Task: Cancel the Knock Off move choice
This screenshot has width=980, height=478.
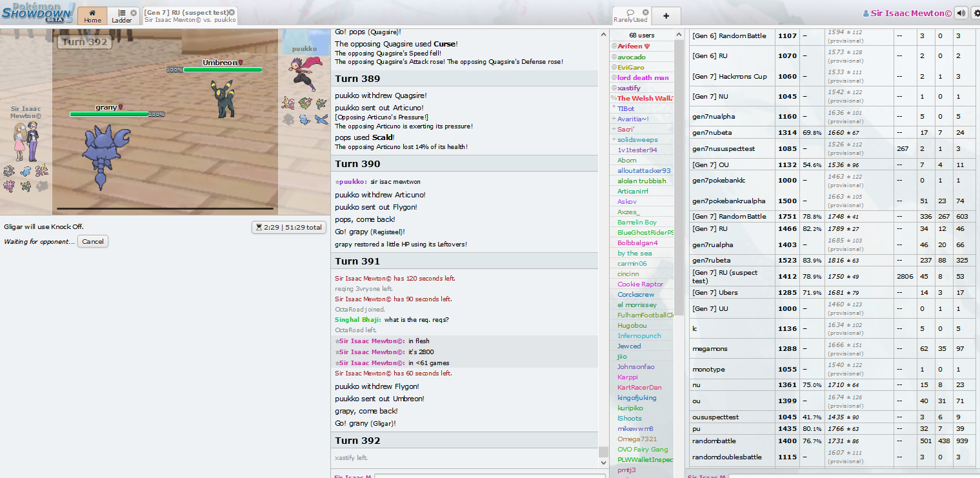Action: (92, 241)
